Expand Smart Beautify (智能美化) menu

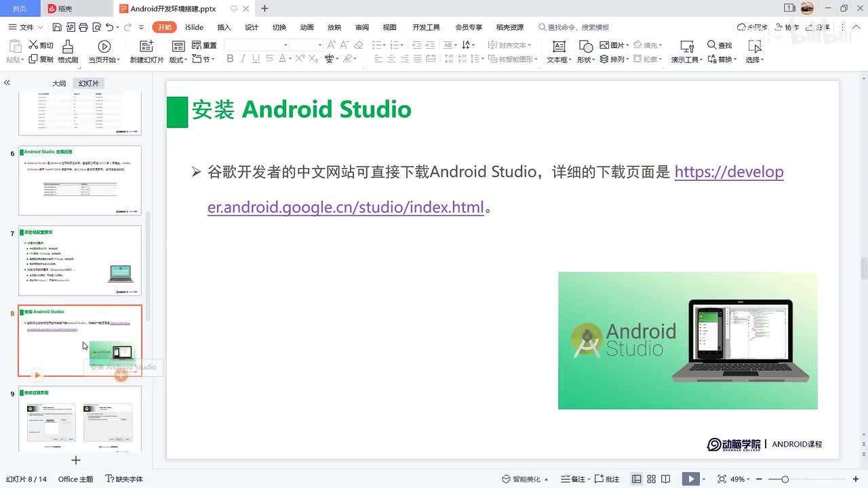click(526, 479)
